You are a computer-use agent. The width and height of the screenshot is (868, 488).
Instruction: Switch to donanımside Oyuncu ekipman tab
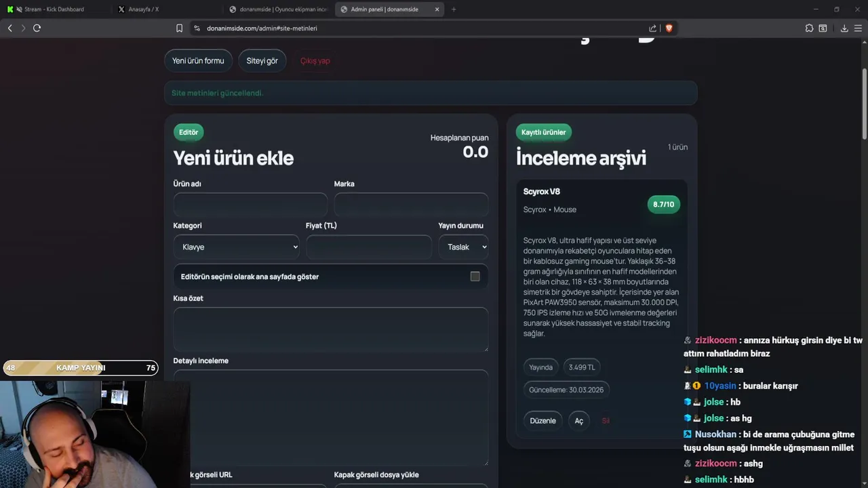click(278, 9)
